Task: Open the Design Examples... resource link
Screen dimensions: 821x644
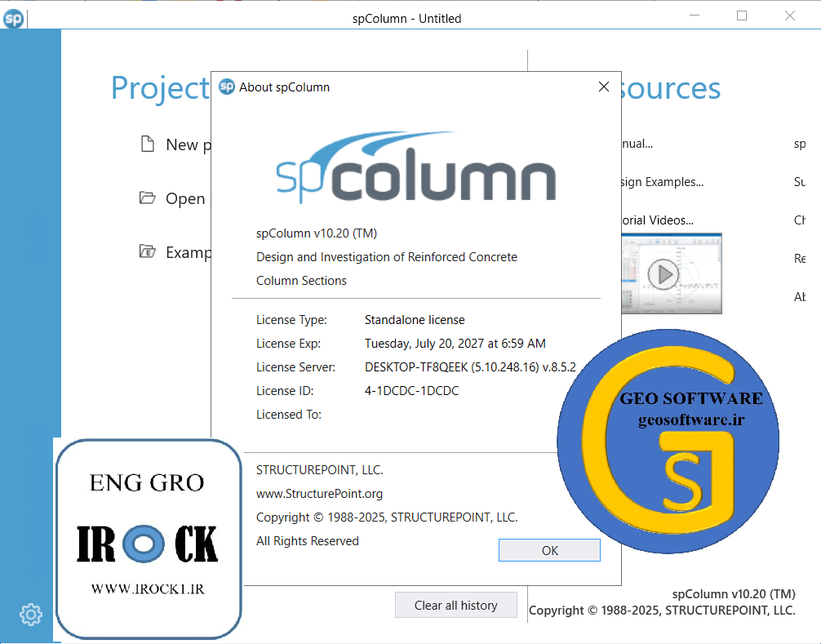Action: pyautogui.click(x=661, y=182)
